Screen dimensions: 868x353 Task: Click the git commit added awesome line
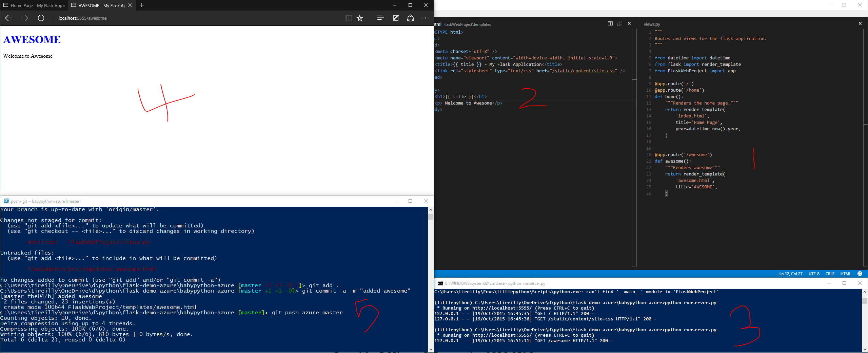(356, 291)
